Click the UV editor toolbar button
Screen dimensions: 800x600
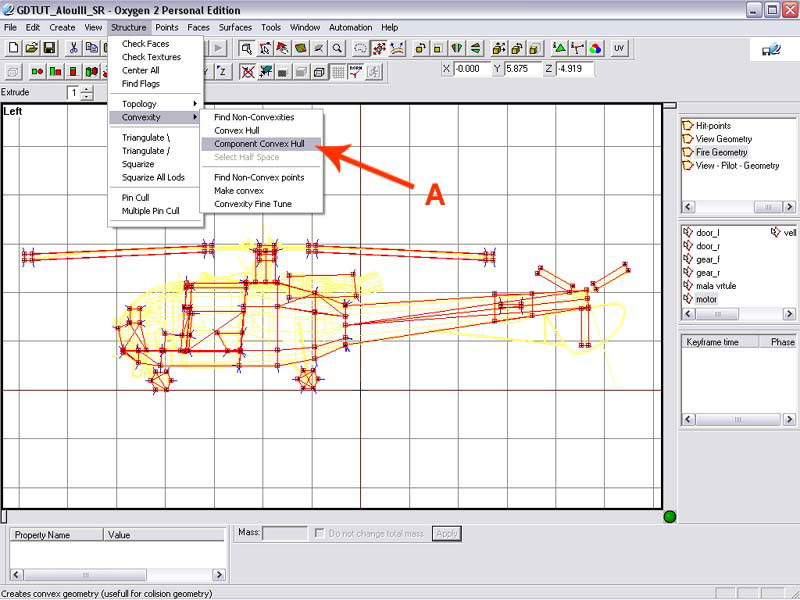(619, 48)
